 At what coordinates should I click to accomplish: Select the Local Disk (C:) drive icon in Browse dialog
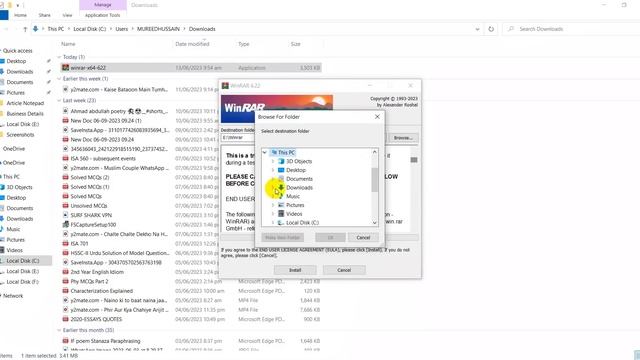click(281, 222)
